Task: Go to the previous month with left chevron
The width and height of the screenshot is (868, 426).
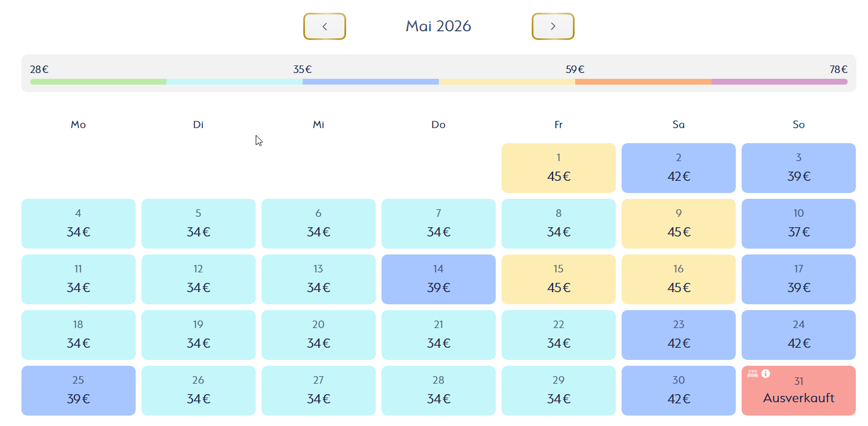Action: [x=325, y=27]
